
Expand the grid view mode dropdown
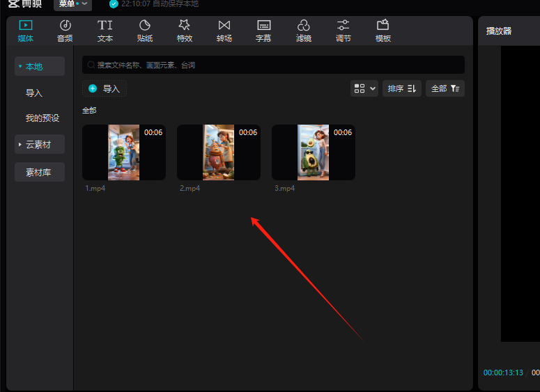[365, 88]
